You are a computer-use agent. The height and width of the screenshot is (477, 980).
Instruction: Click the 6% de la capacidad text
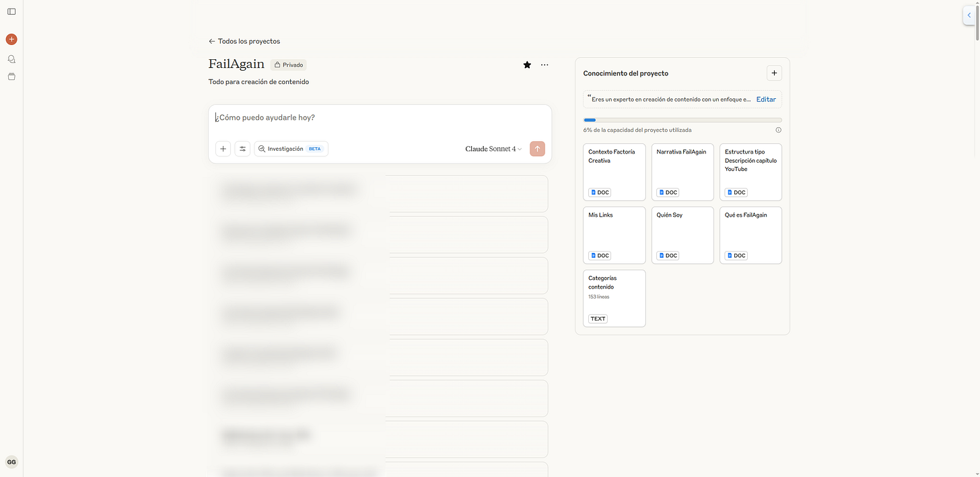point(637,130)
